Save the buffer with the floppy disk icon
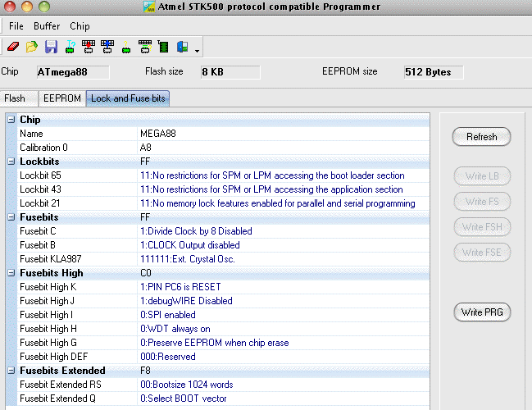Viewport: 532px width, 410px height. (51, 47)
